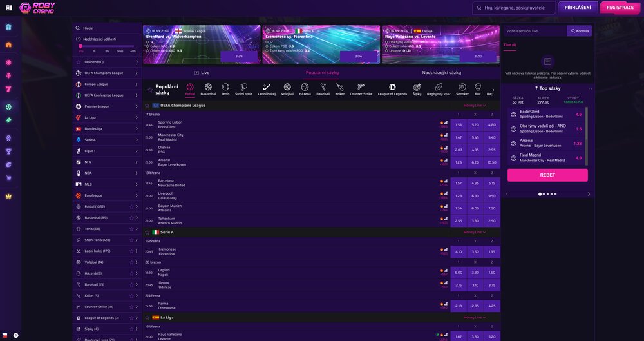This screenshot has height=341, width=644.
Task: Click the trophy icon in the left sidebar
Action: (x=8, y=151)
